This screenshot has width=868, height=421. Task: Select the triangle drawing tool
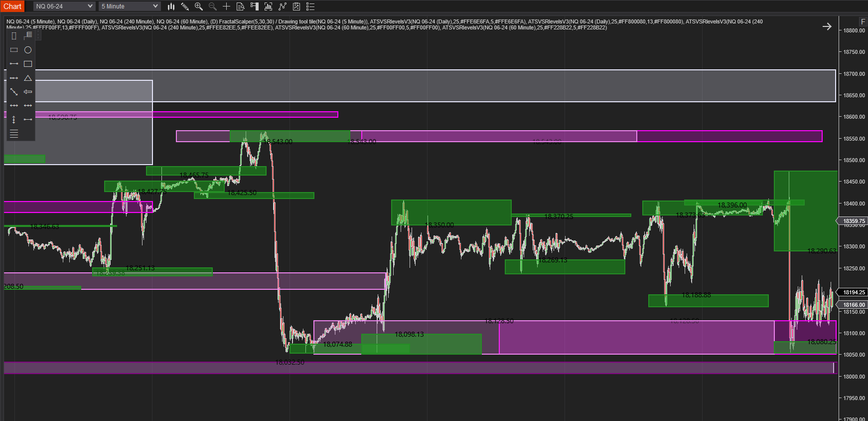coord(28,78)
